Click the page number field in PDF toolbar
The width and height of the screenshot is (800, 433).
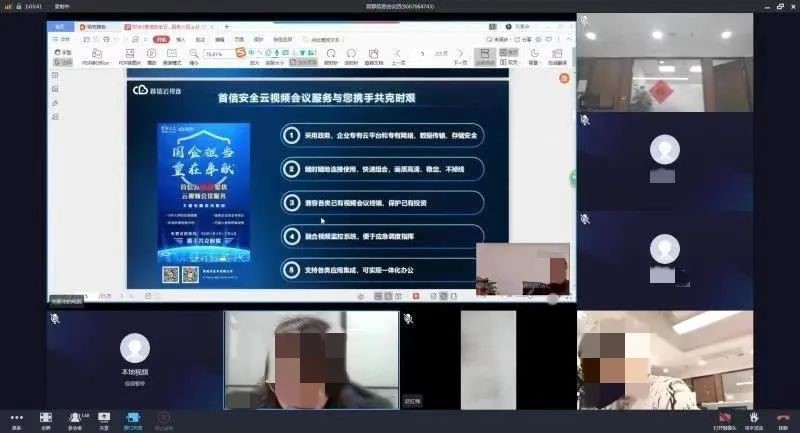click(x=422, y=53)
